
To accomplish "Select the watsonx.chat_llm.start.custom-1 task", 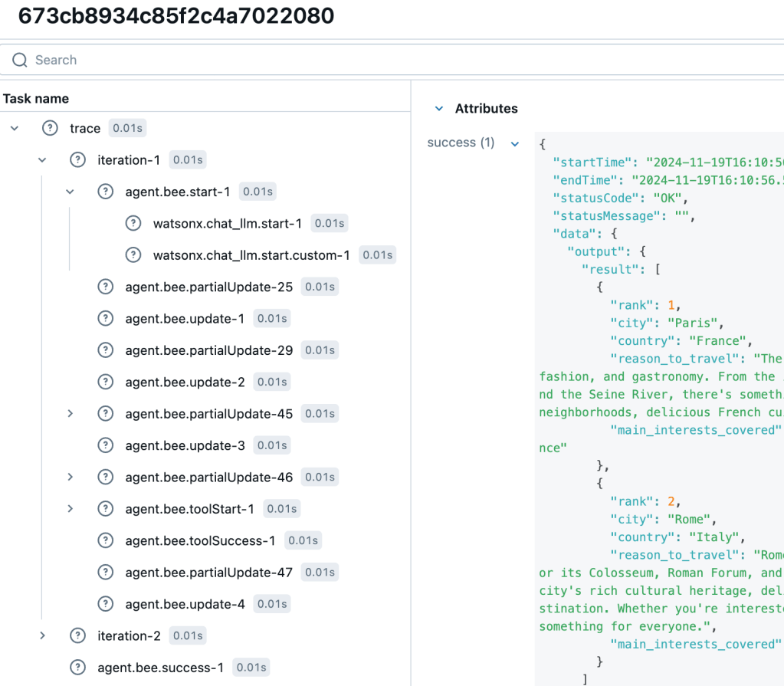I will (251, 255).
